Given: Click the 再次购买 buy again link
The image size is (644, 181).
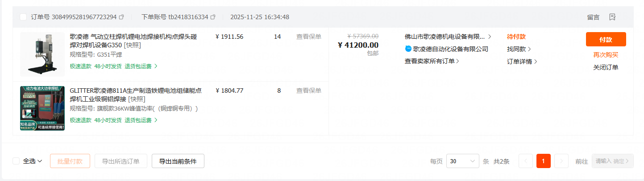Looking at the screenshot, I should (606, 55).
